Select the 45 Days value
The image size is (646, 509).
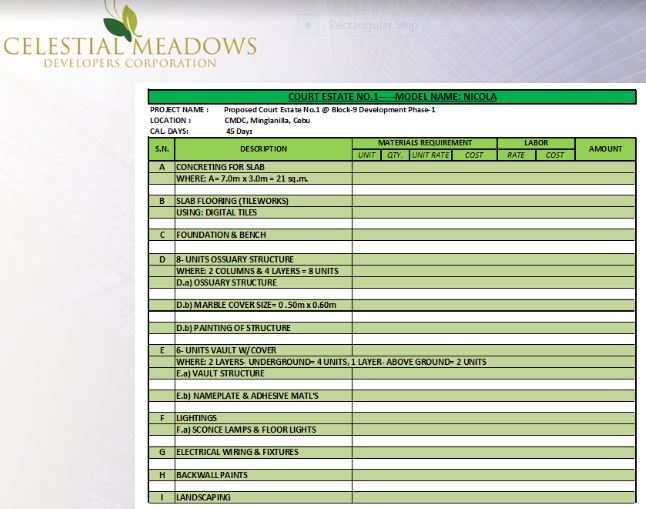239,131
